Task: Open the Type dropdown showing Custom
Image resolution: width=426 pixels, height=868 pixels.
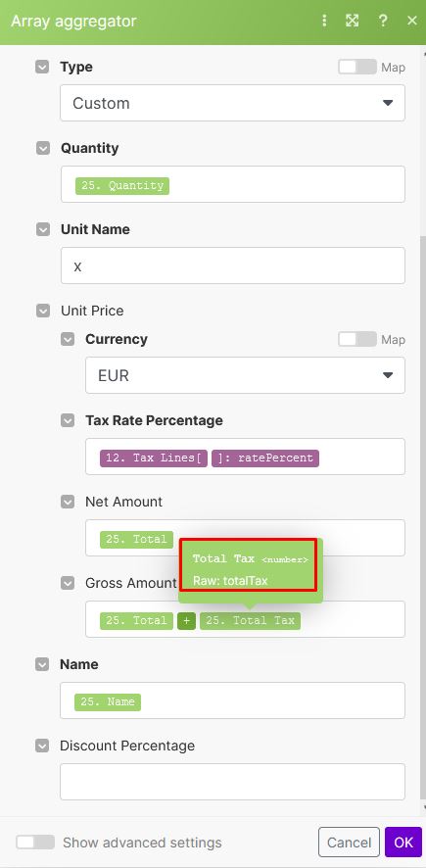Action: point(232,103)
